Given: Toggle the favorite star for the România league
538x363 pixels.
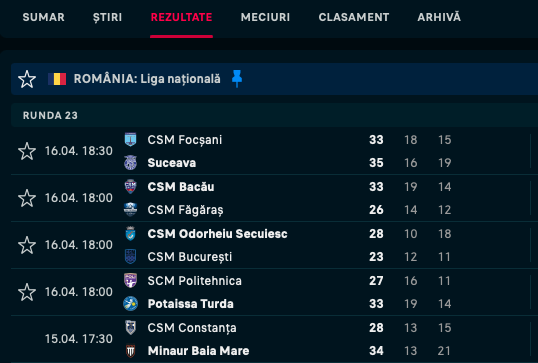Looking at the screenshot, I should coord(27,79).
